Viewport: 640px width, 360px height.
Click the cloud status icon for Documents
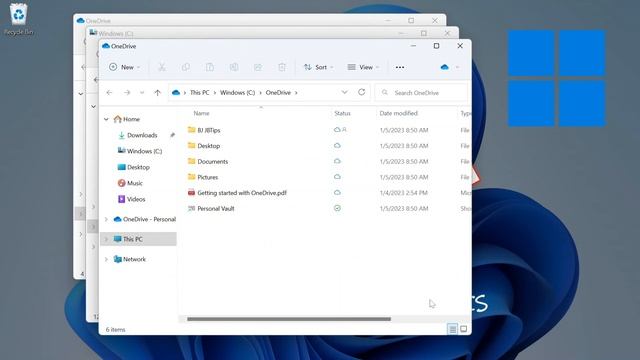point(337,161)
